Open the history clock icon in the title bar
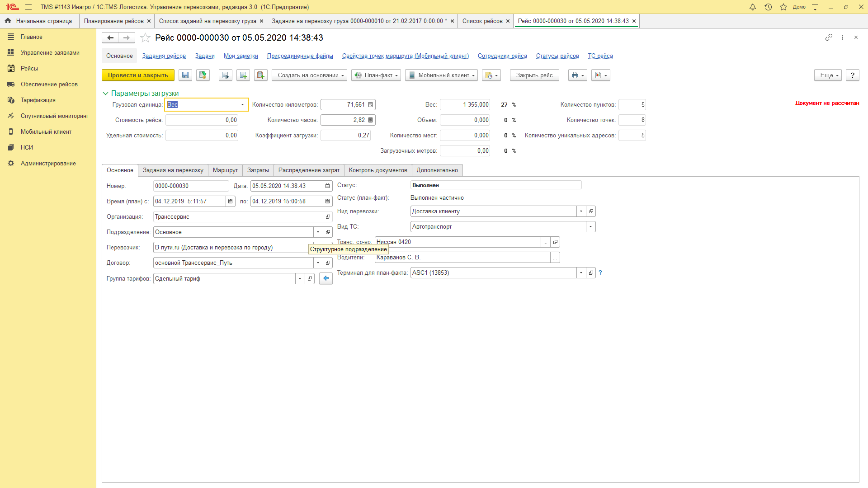Screen dimensions: 868x488 coord(768,7)
